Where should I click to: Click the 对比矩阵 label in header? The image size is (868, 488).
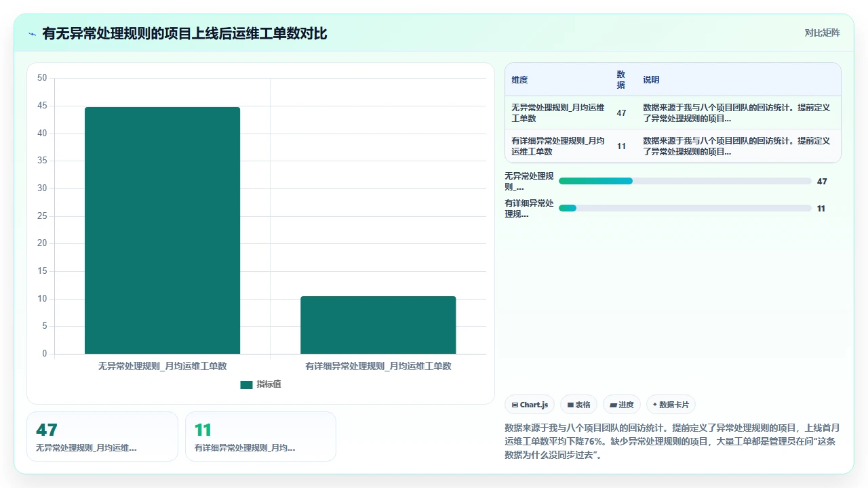tap(822, 33)
